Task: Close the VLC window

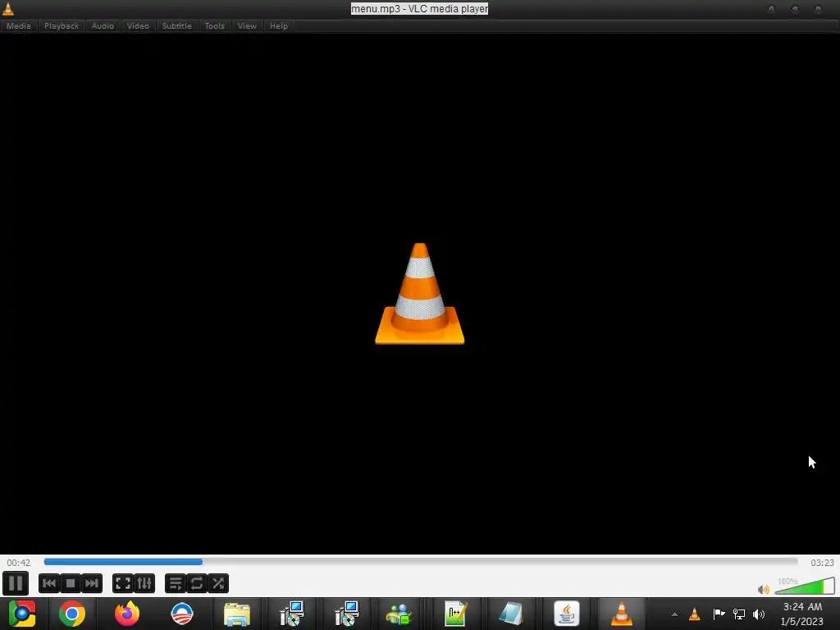Action: pos(818,9)
